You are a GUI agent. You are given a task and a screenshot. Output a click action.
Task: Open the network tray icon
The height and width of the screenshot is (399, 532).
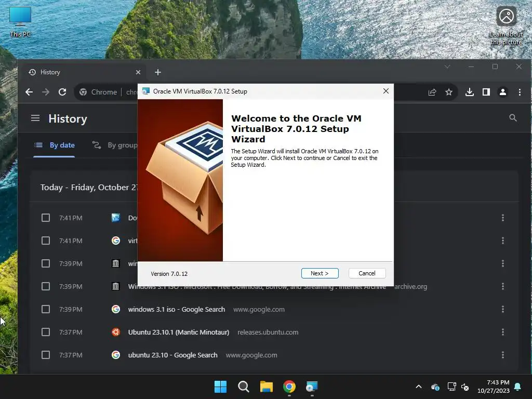click(451, 387)
